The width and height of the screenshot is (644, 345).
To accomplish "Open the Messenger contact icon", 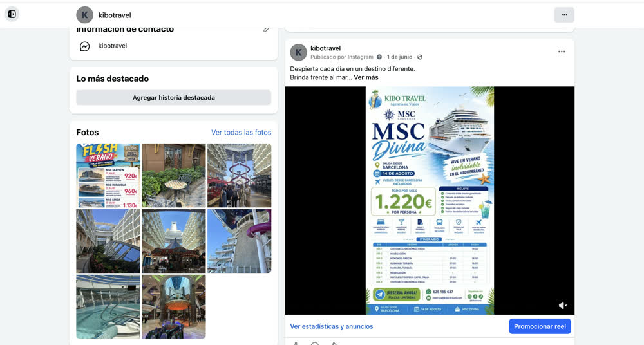I will [84, 46].
